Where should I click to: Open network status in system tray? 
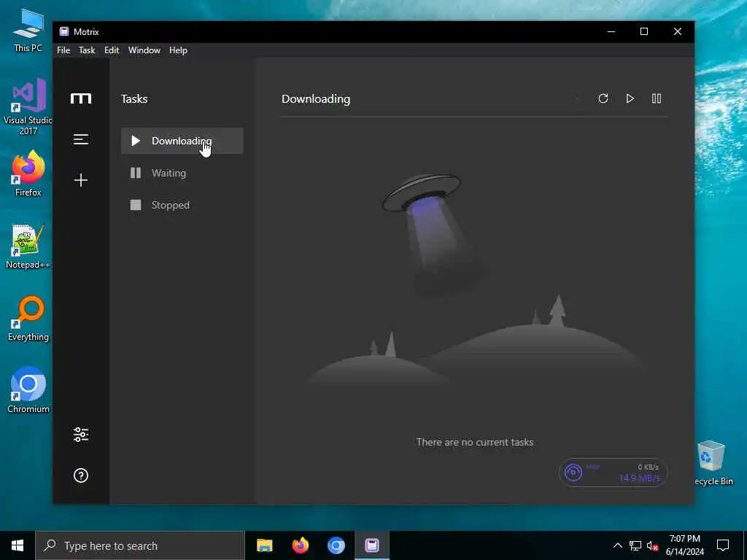click(635, 545)
